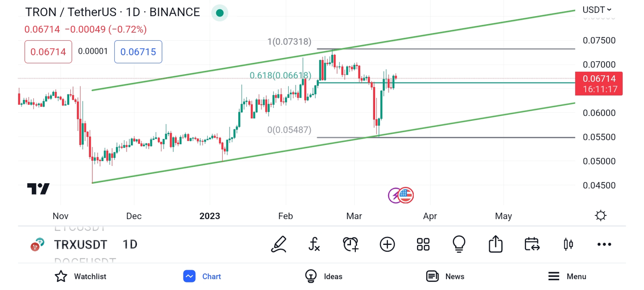The image size is (644, 290).
Task: Change chart type with candles icon
Action: coord(568,244)
